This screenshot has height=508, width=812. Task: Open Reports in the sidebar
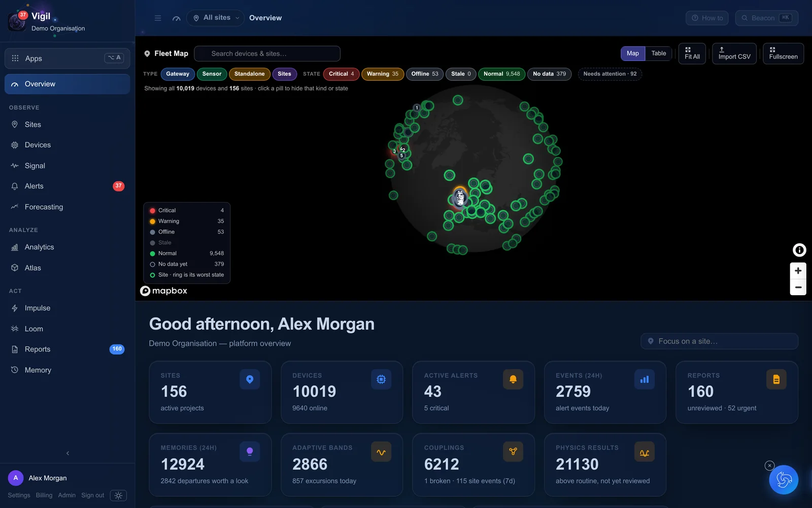pos(67,349)
